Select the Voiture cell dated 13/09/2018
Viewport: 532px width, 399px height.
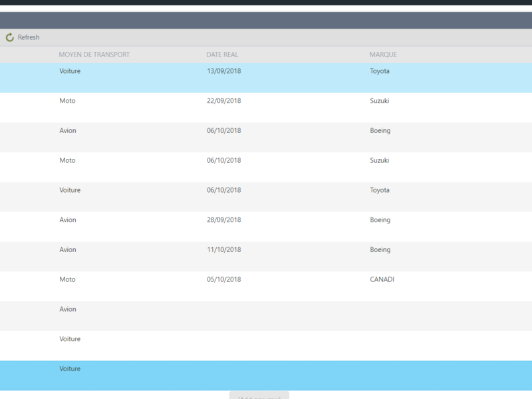(x=70, y=71)
